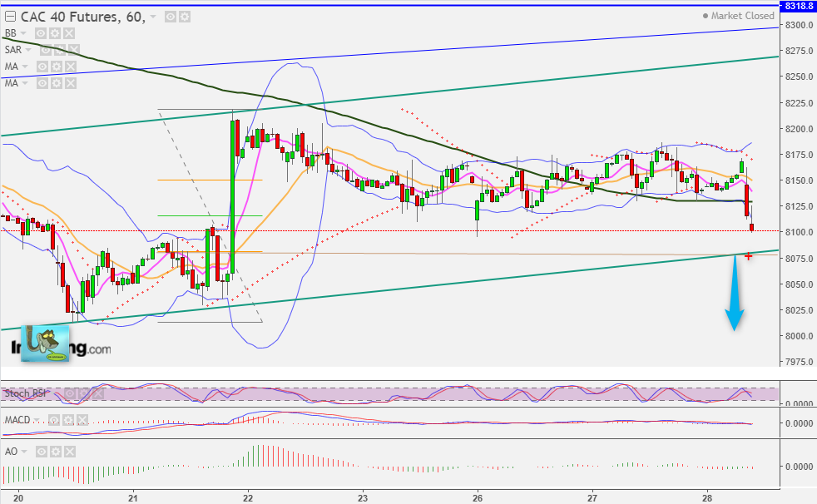817x504 pixels.
Task: Click the blue 8318.8 price label
Action: click(x=798, y=6)
